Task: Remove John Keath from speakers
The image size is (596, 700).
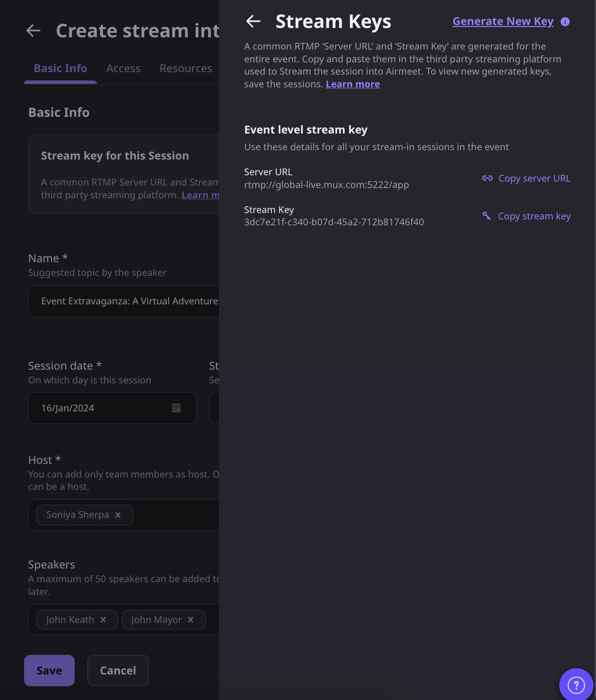Action: pos(103,619)
